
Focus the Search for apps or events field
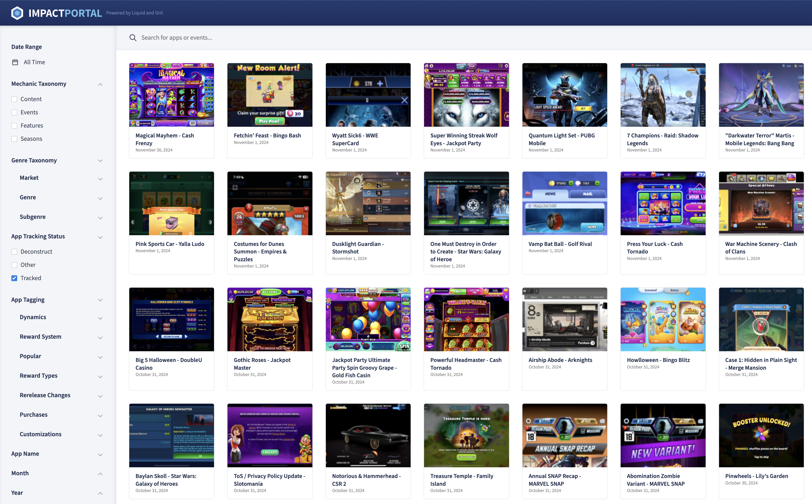[x=463, y=38]
